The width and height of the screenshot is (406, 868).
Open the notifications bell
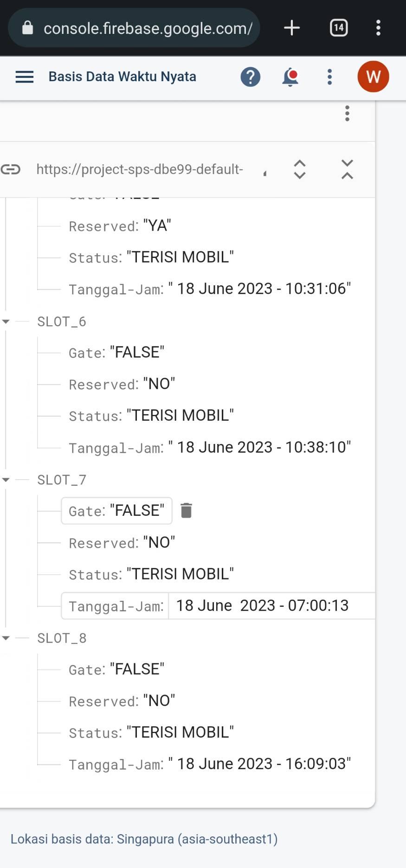[290, 77]
